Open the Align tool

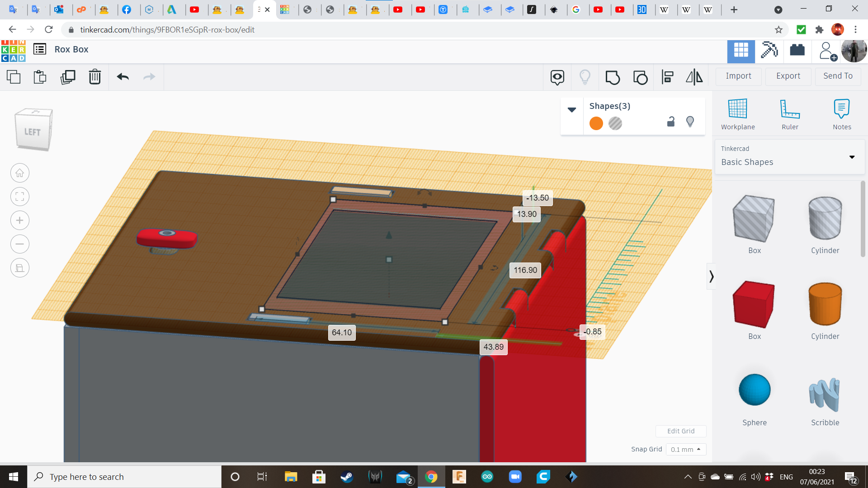(667, 77)
